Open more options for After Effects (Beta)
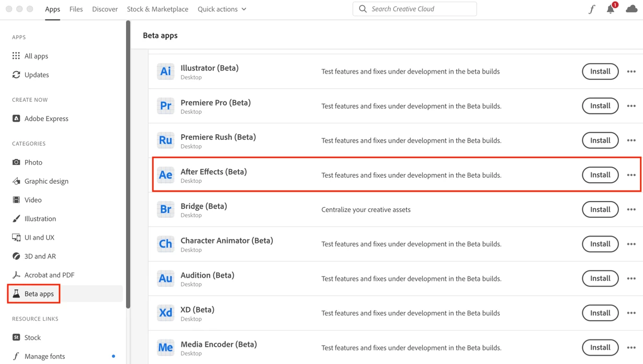 631,175
